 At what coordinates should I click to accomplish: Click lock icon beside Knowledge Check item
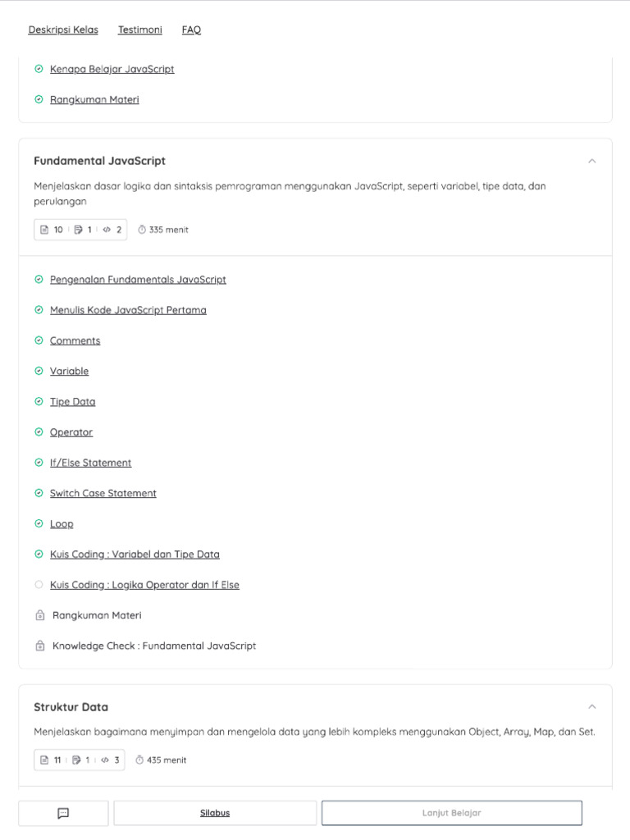click(x=39, y=646)
